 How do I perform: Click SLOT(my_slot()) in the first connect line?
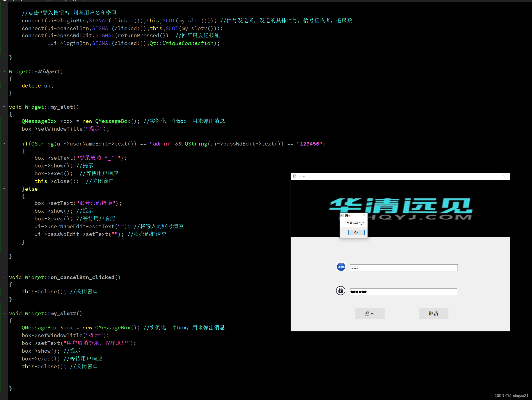pos(188,21)
